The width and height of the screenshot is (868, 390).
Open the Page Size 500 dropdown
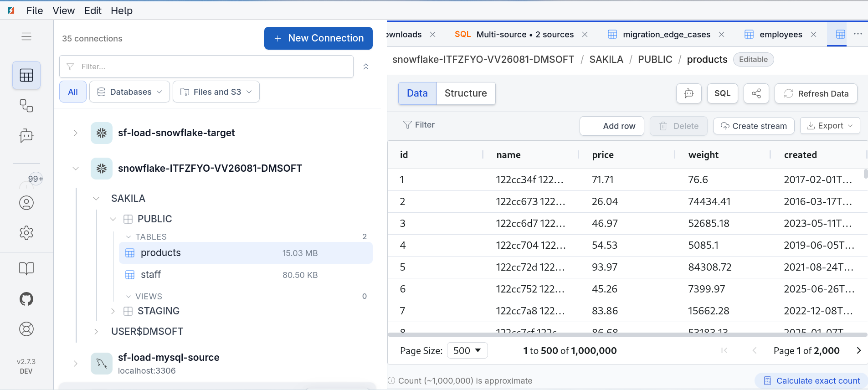[467, 350]
